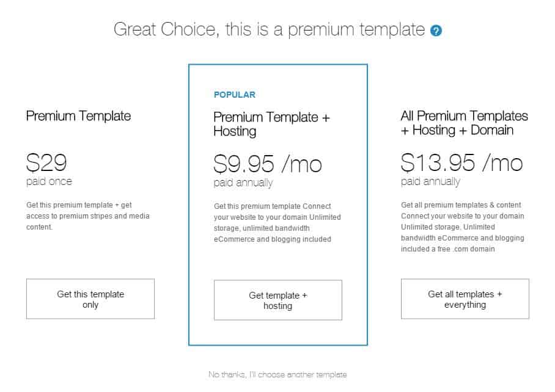The image size is (555, 392).
Task: Click the free .com domain plan description
Action: 463,227
